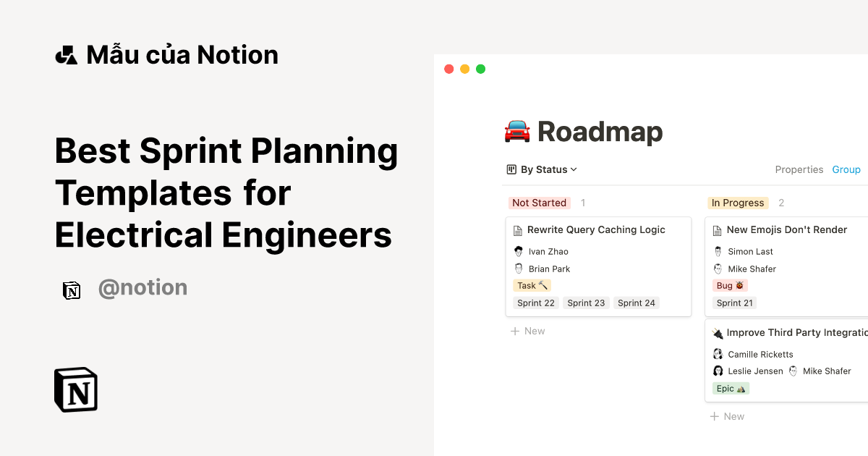The height and width of the screenshot is (456, 868).
Task: Click the Sprint 23 tag
Action: [586, 303]
